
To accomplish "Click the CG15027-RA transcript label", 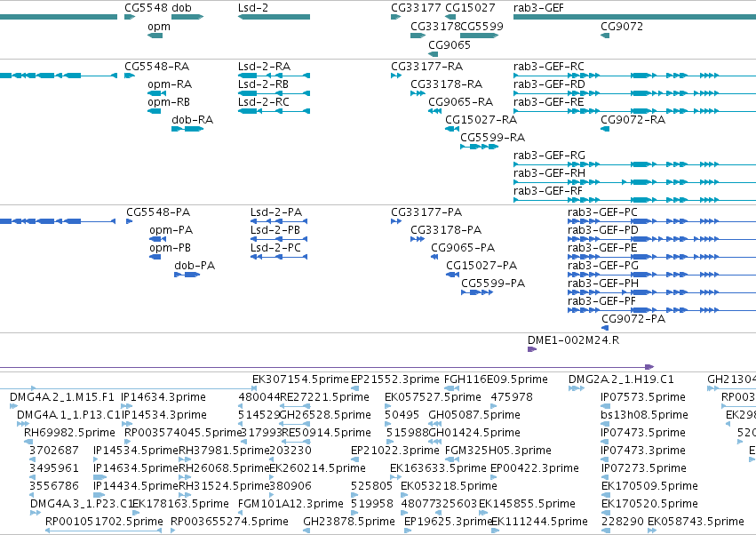I will 481,120.
